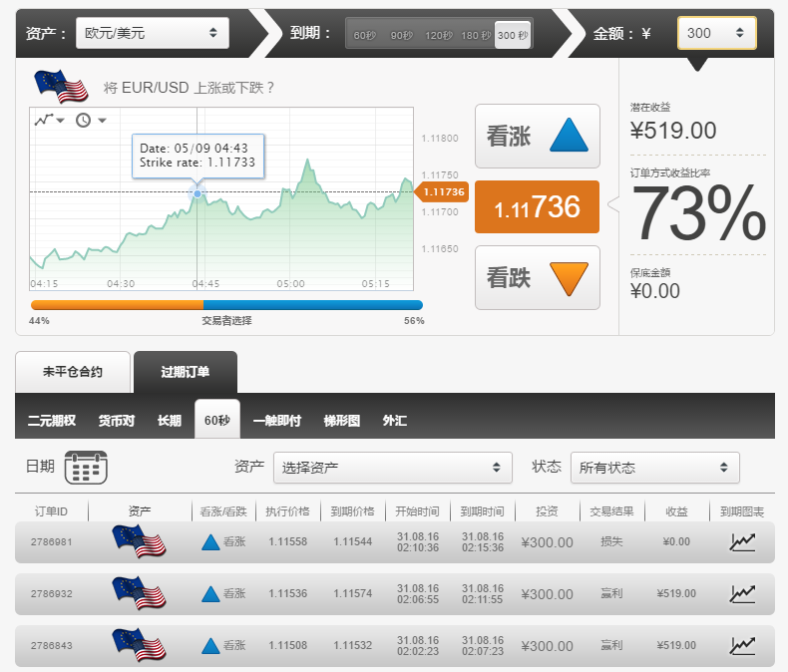Click blue up triangle in order 2786932 row
788x672 pixels.
210,593
